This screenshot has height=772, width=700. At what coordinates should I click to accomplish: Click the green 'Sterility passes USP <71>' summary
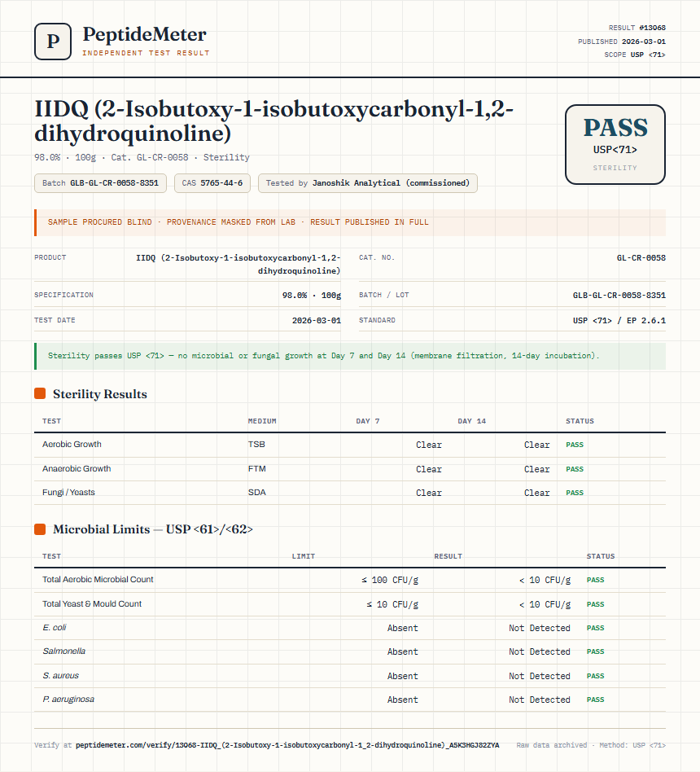point(350,356)
